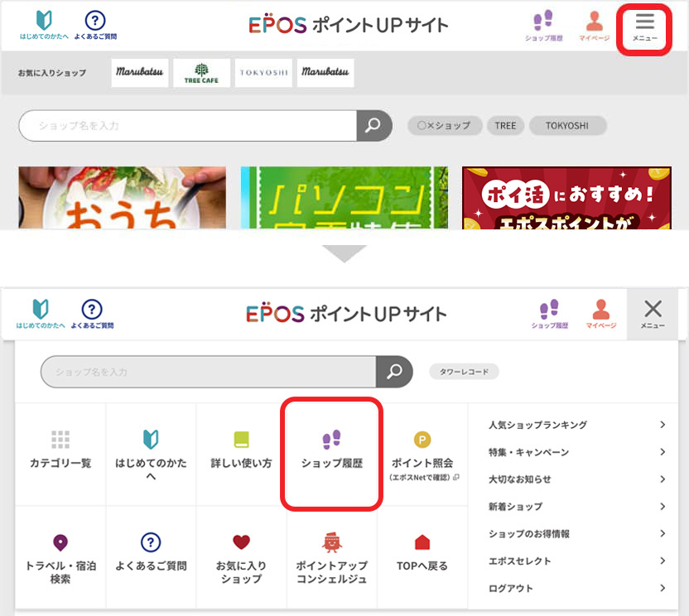Open ショップ履歴 tile in the menu grid
Image resolution: width=689 pixels, height=616 pixels.
click(331, 452)
